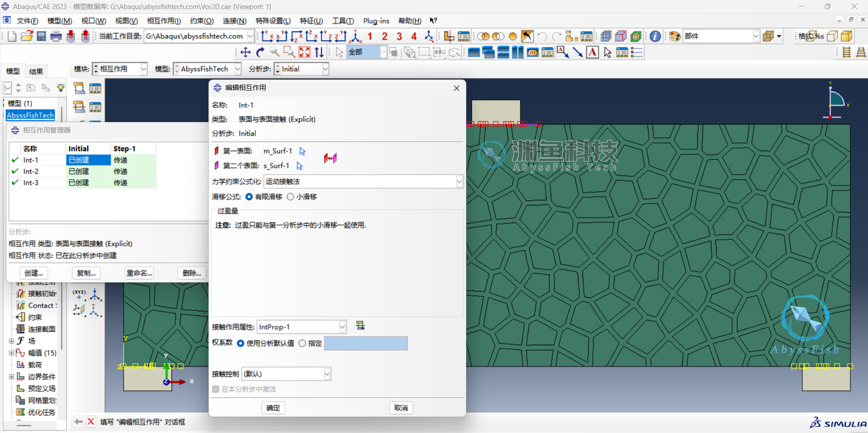Select the 有限滑移 radio button

(x=249, y=197)
